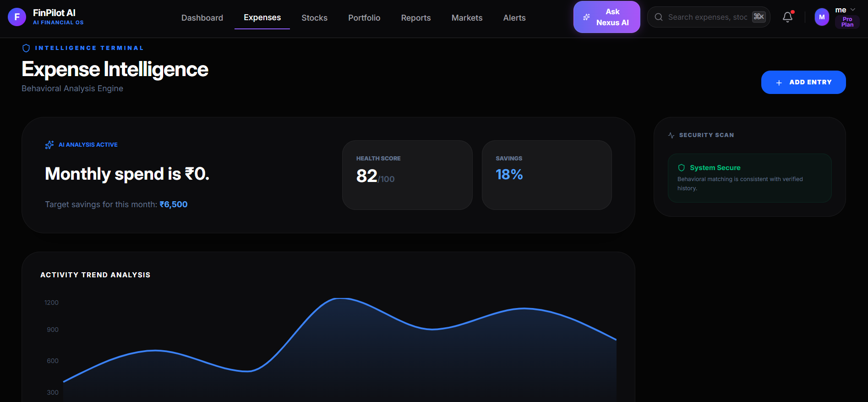The height and width of the screenshot is (402, 868).
Task: Open the notifications bell
Action: point(787,17)
